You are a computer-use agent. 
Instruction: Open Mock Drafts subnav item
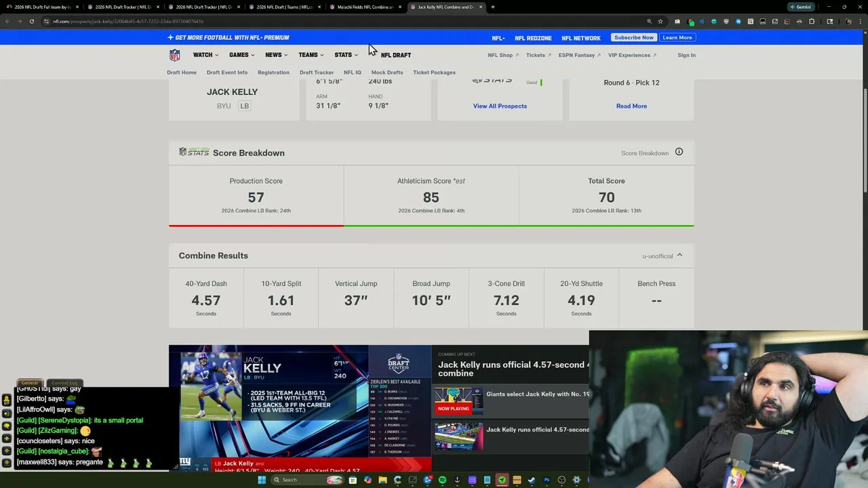(x=387, y=72)
